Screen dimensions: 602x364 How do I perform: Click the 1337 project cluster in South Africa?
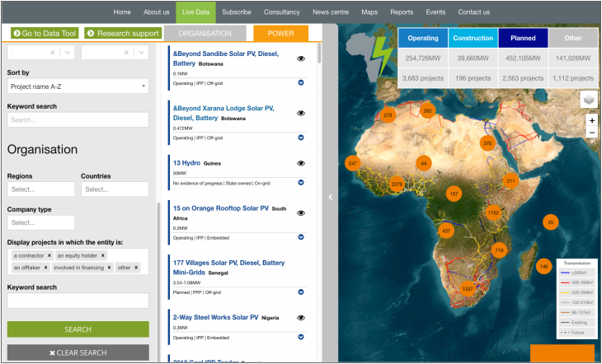tap(468, 289)
